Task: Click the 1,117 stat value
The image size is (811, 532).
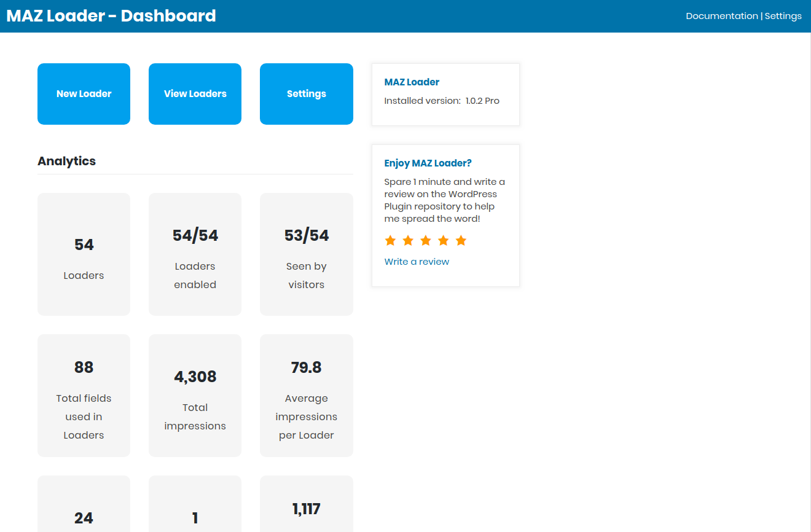Action: click(307, 509)
